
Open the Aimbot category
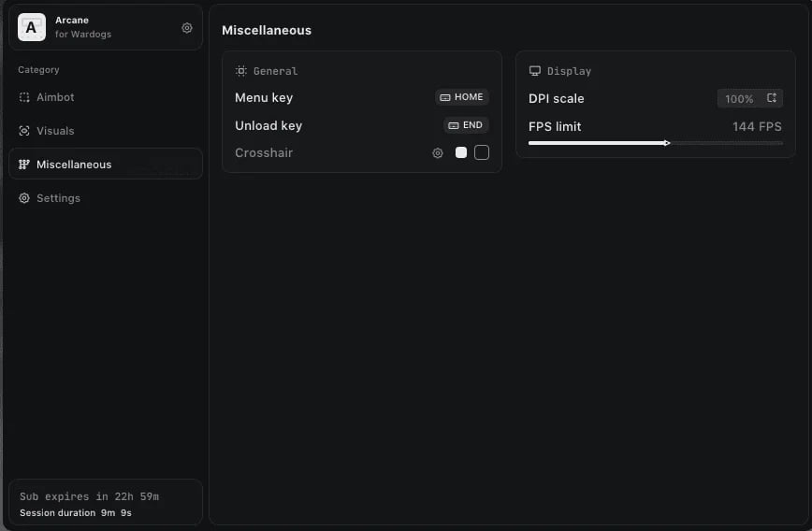(106, 97)
